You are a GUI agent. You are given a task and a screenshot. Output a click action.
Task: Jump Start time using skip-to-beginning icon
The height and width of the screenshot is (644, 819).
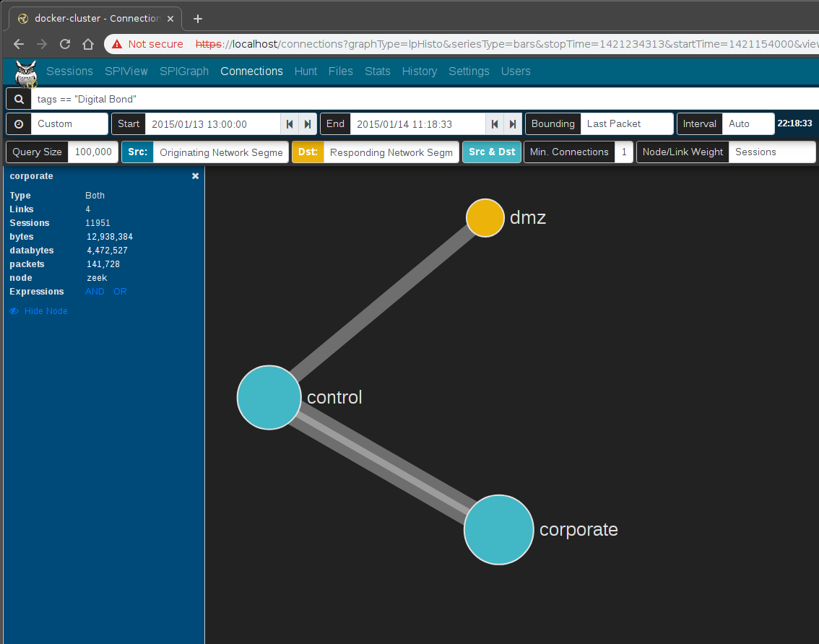coord(290,123)
